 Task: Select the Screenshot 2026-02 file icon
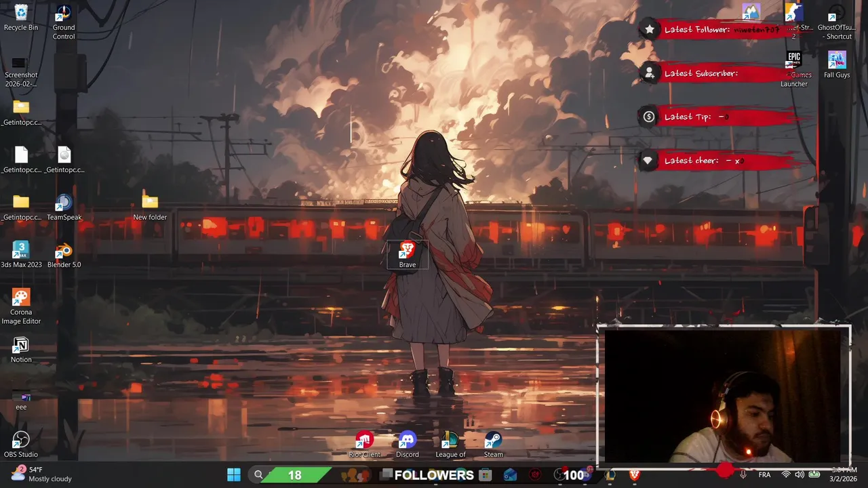[x=21, y=73]
